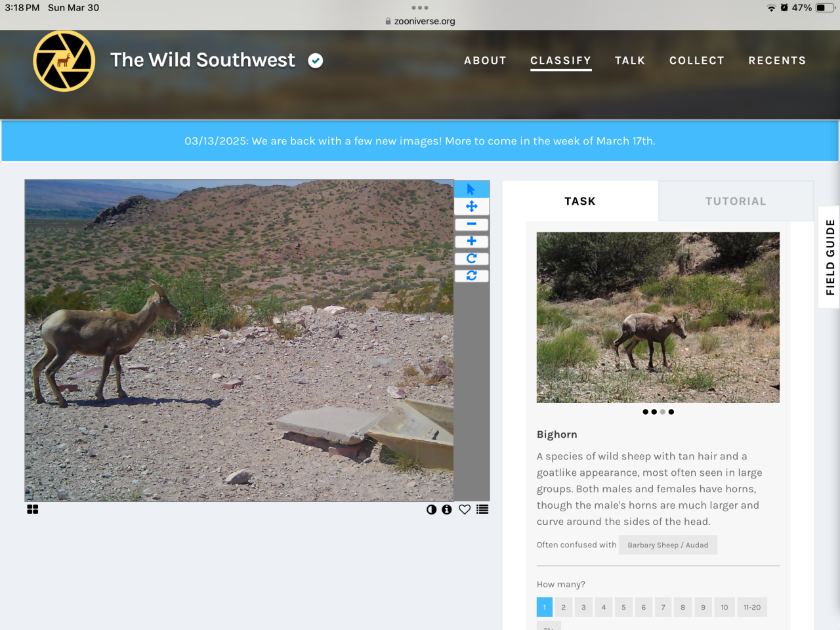Screen dimensions: 840x630
Task: Tap the battery indicator
Action: click(826, 8)
